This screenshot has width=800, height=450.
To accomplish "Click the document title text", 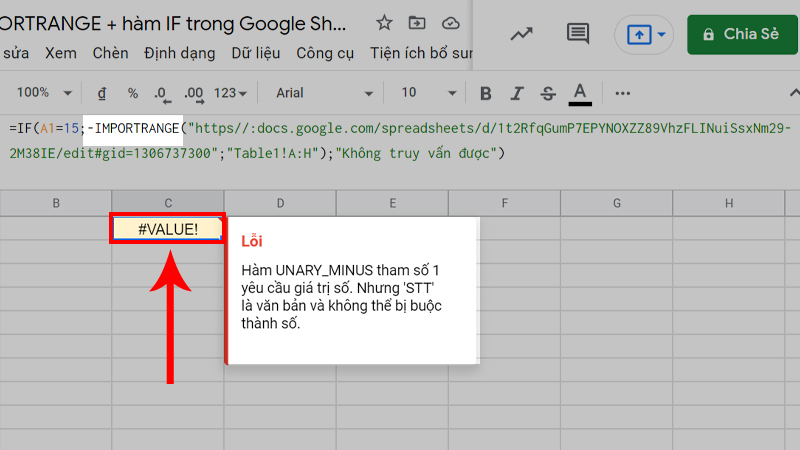I will coord(173,23).
